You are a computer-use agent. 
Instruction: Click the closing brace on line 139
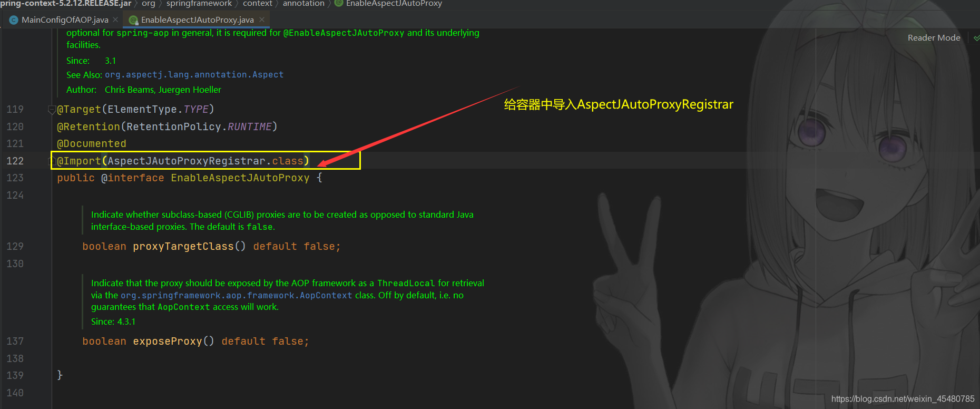click(60, 375)
